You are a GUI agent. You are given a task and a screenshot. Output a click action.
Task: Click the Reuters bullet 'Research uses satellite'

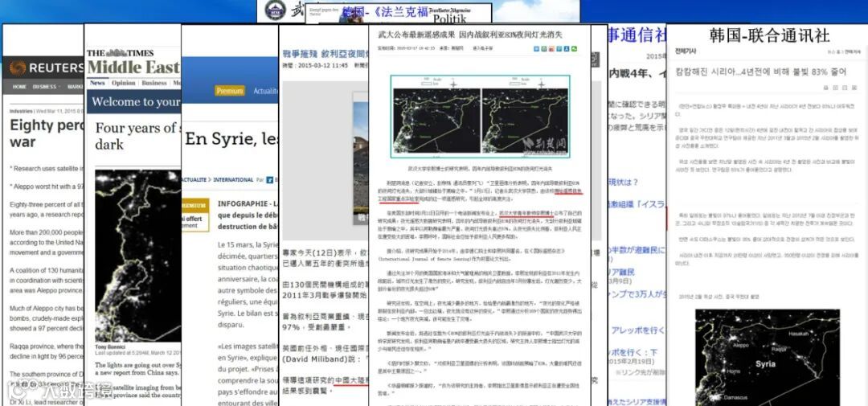[47, 168]
